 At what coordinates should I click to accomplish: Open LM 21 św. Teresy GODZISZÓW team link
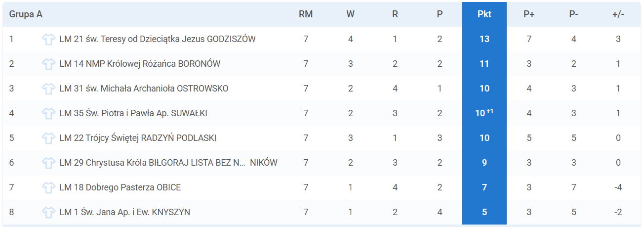pyautogui.click(x=158, y=39)
